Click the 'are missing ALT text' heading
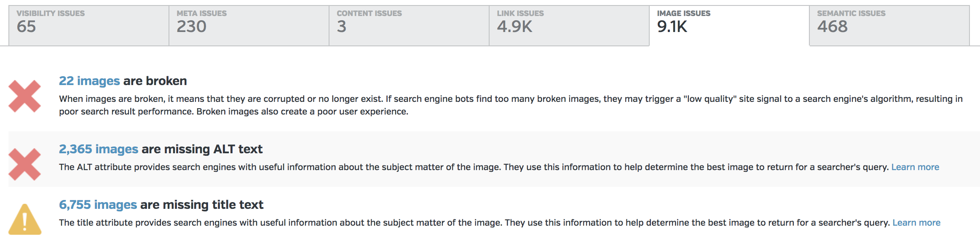This screenshot has width=980, height=240. point(202,149)
